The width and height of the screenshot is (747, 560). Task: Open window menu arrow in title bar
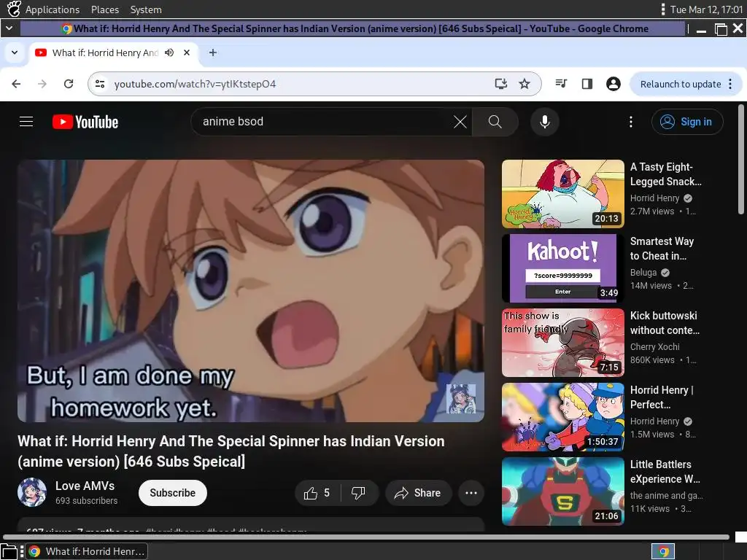click(9, 28)
